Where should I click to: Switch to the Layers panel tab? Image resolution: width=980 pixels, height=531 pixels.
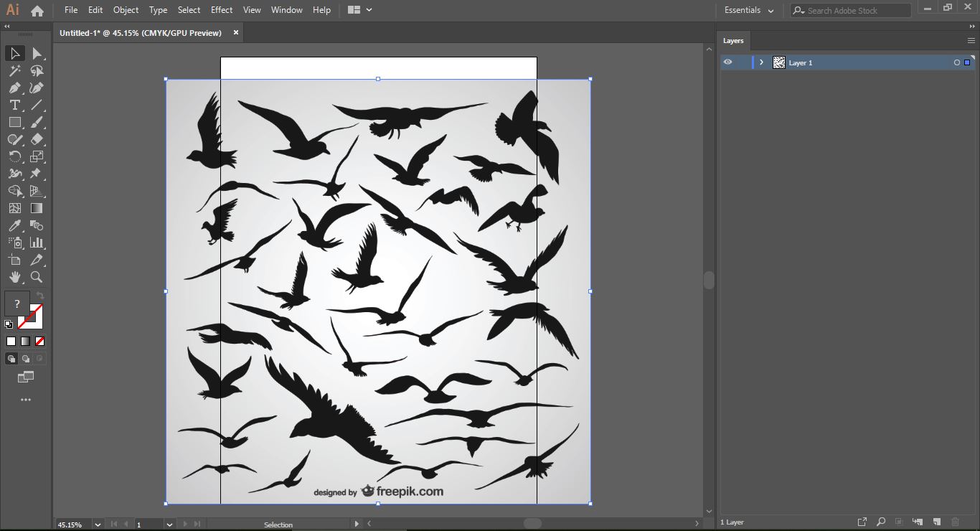tap(733, 41)
